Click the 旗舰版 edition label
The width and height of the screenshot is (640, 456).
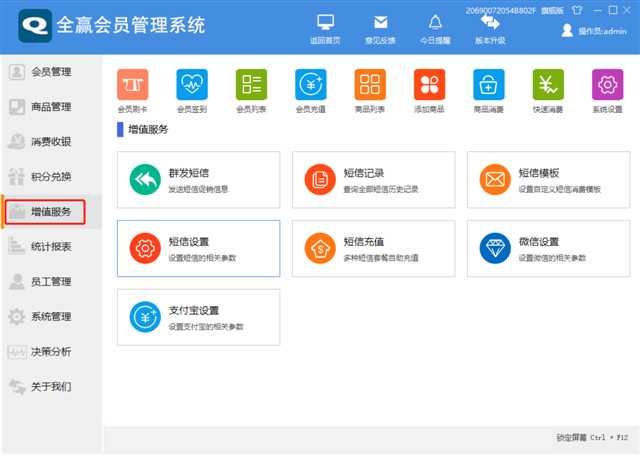click(552, 11)
